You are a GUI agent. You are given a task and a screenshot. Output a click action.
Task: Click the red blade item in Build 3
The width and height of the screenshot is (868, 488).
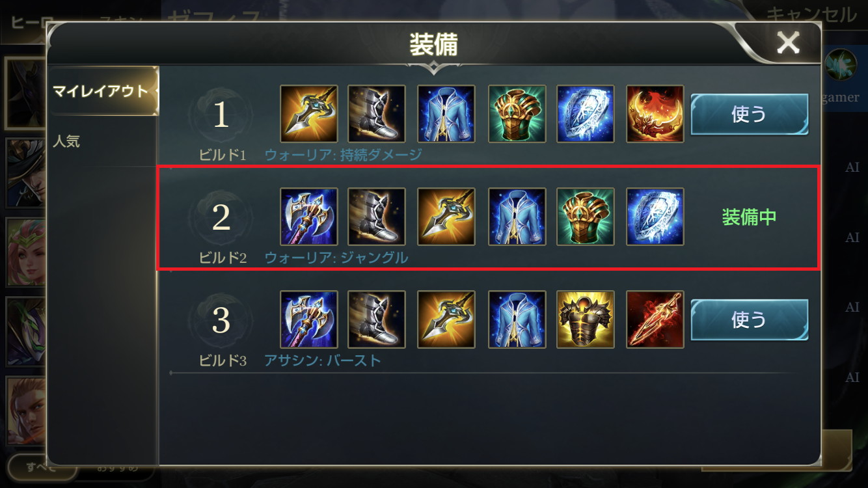[x=655, y=319]
